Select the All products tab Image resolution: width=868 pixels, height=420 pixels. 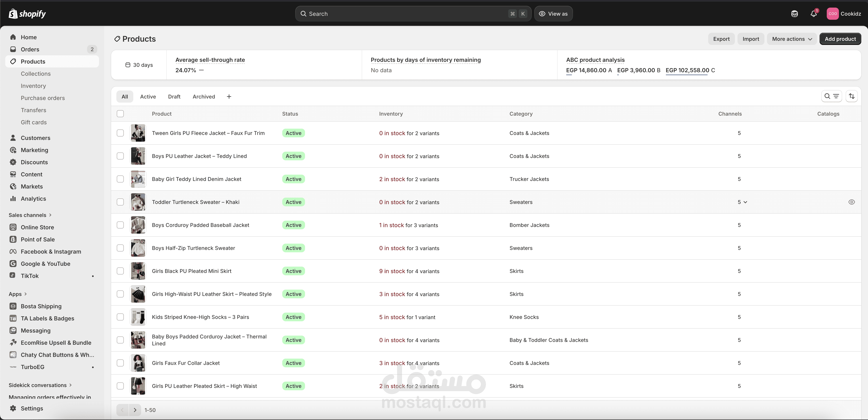(125, 97)
